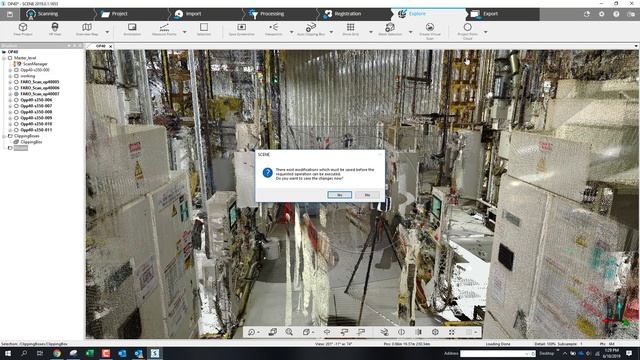Expand the Auto Clipping Box dropdown arrow
640x360 pixels.
331,32
